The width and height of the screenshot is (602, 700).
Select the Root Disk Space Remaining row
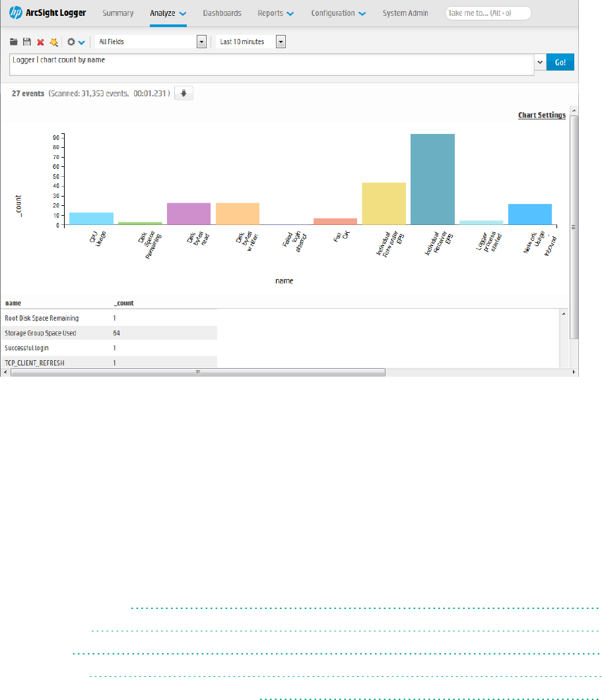(x=109, y=318)
